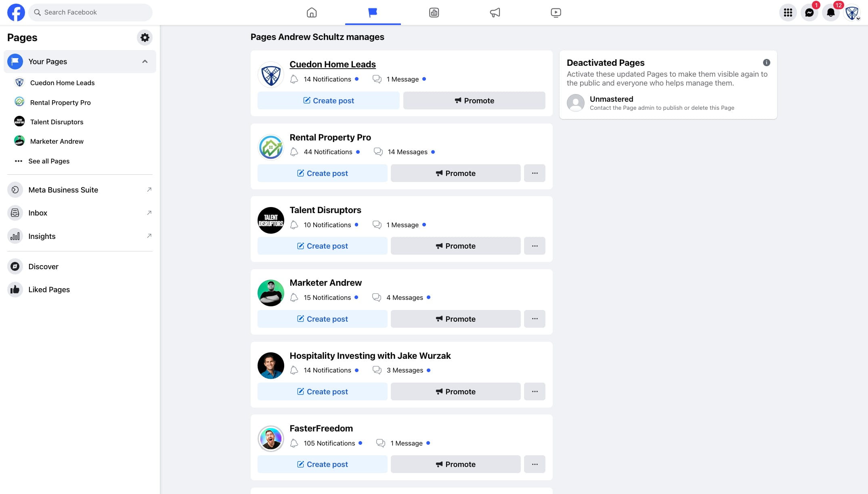This screenshot has width=868, height=494.
Task: View Hospitality Investing 14 Notifications
Action: pyautogui.click(x=324, y=370)
